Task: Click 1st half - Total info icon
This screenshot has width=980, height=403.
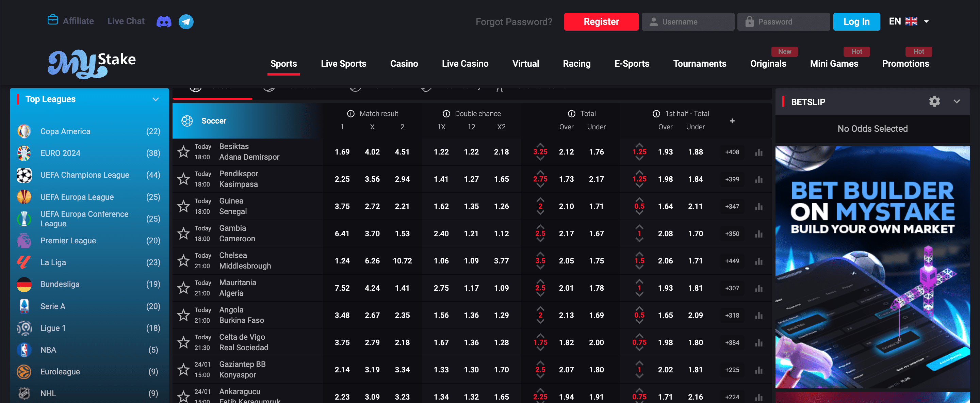Action: click(x=656, y=113)
